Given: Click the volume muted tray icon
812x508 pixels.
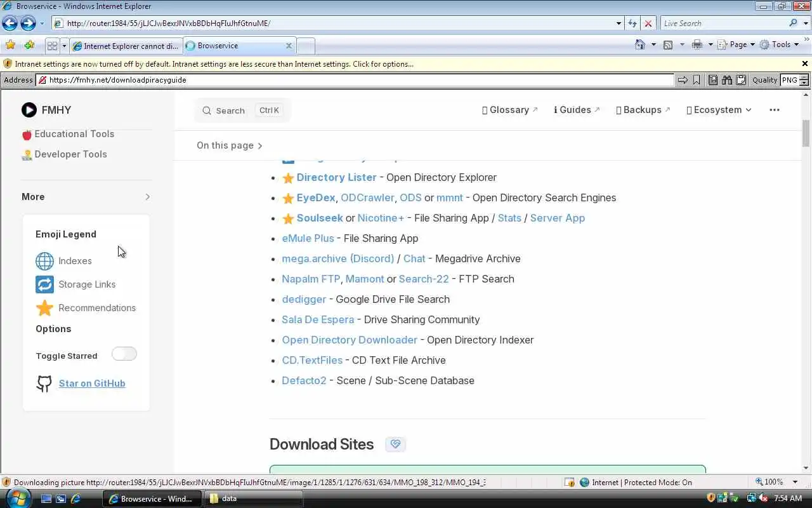Looking at the screenshot, I should pos(762,498).
